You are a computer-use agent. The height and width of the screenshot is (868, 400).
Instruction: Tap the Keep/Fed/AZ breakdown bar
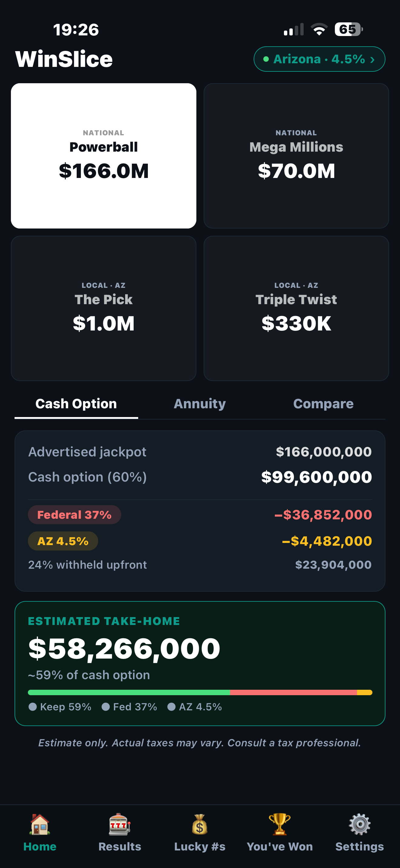[x=200, y=693]
